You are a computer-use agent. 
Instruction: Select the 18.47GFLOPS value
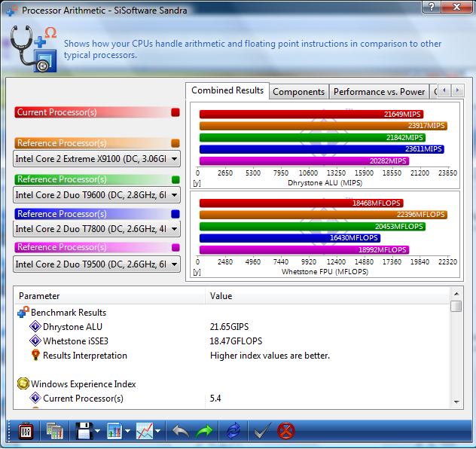tap(236, 341)
